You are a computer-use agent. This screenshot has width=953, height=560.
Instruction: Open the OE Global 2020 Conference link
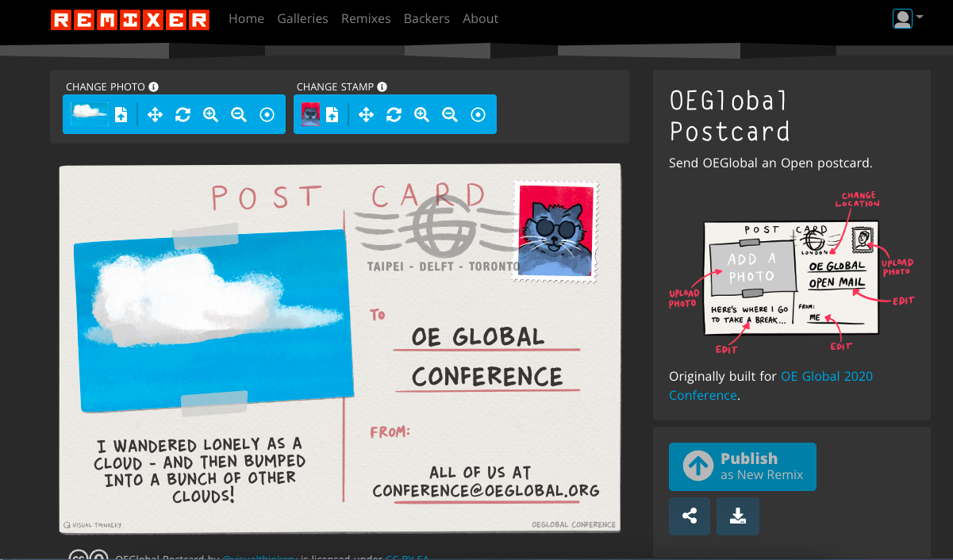point(770,385)
